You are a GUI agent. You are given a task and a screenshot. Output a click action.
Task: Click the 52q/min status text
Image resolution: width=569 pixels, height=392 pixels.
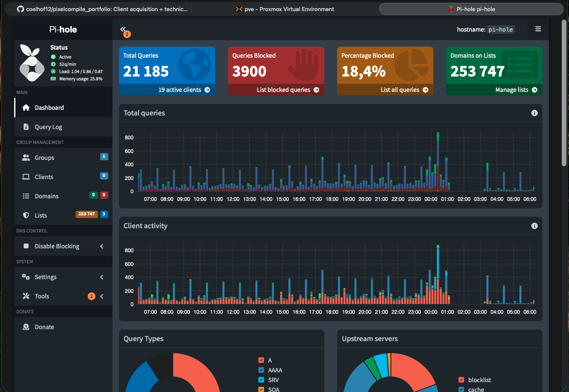(x=68, y=64)
